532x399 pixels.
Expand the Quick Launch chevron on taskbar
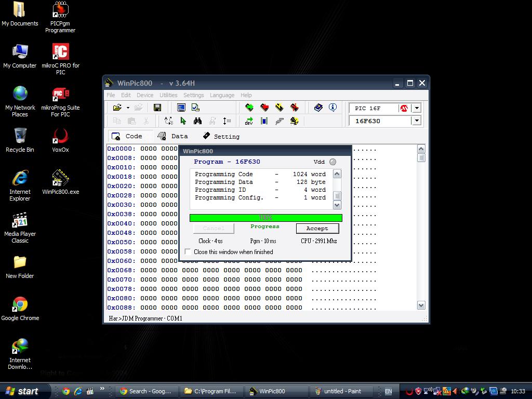pos(102,389)
